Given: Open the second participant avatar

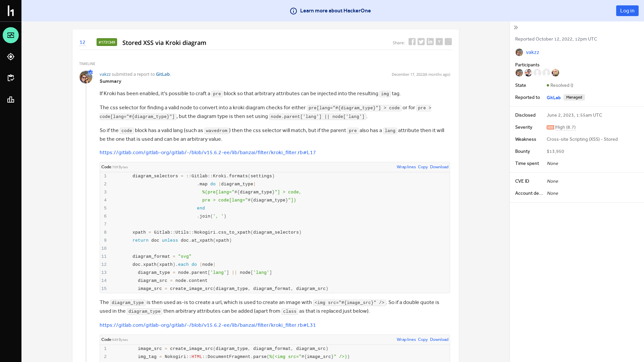Looking at the screenshot, I should coord(528,73).
